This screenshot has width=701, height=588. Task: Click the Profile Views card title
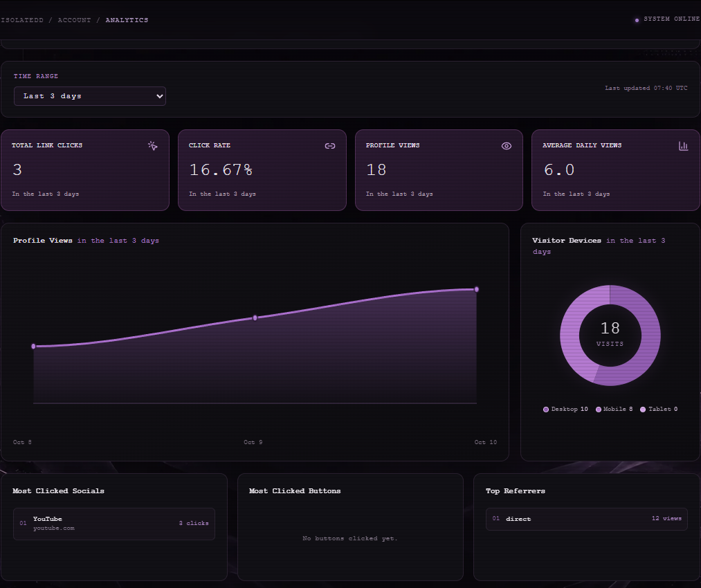coord(392,145)
